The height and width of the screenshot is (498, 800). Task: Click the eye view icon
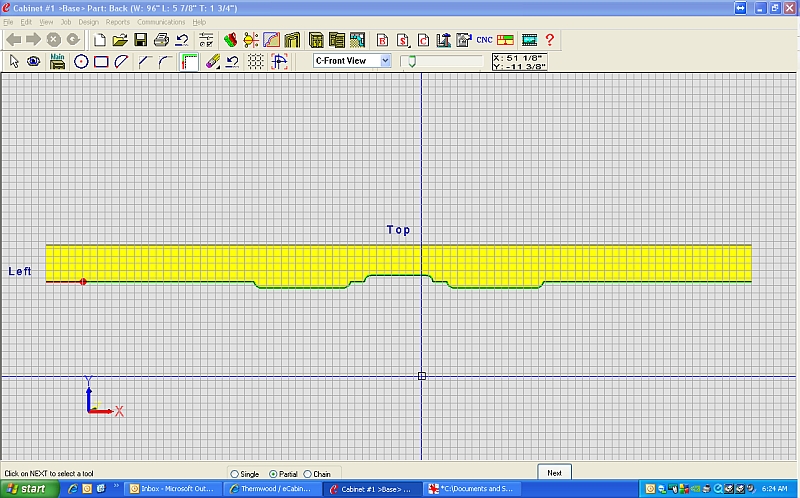point(33,61)
